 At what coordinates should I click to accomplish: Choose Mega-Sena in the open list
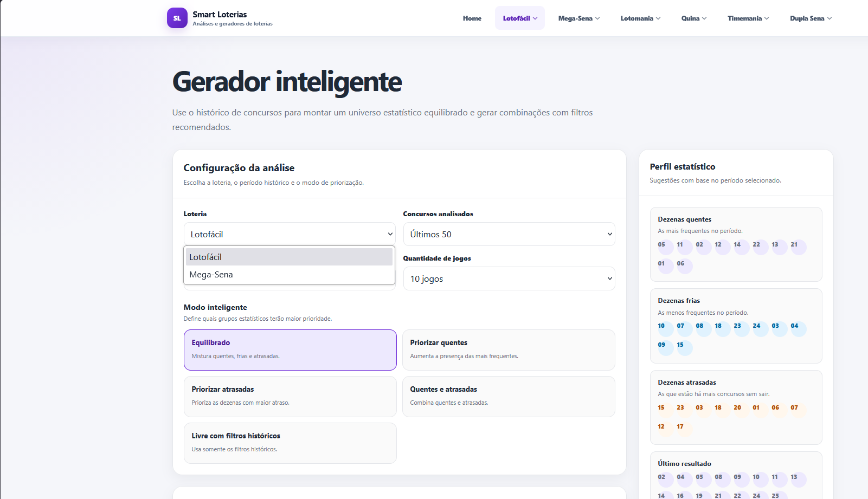[x=289, y=275]
